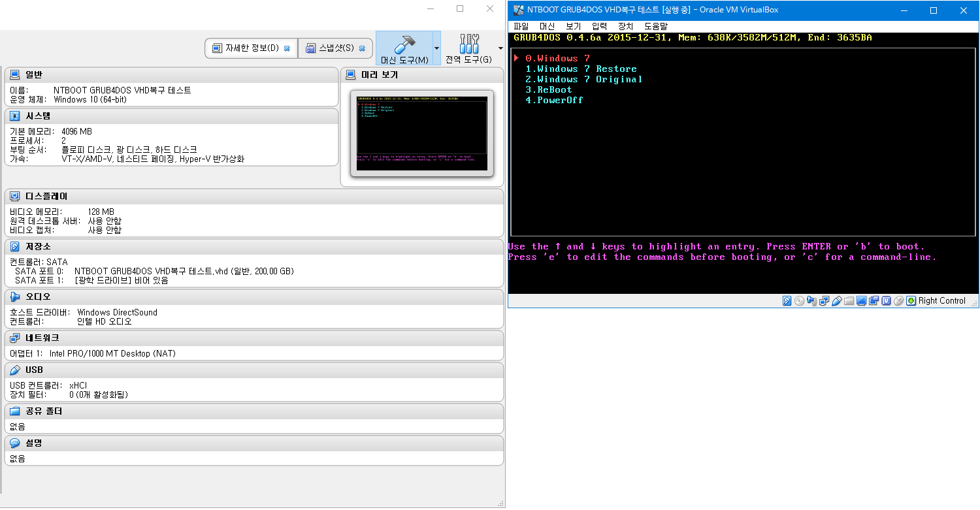The width and height of the screenshot is (980, 510).
Task: Open the 보기 menu in the VM window
Action: coord(573,26)
